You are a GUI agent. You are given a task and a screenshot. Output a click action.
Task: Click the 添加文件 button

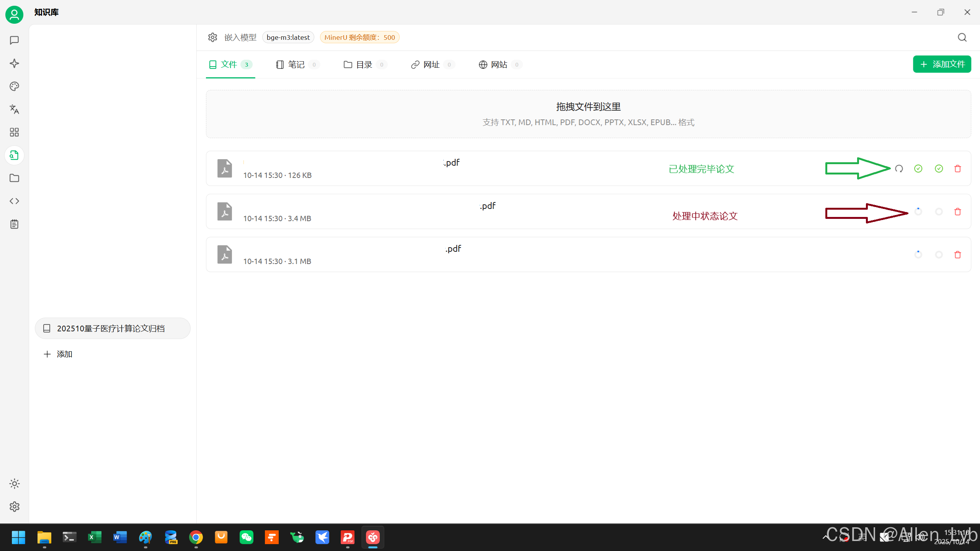942,64
